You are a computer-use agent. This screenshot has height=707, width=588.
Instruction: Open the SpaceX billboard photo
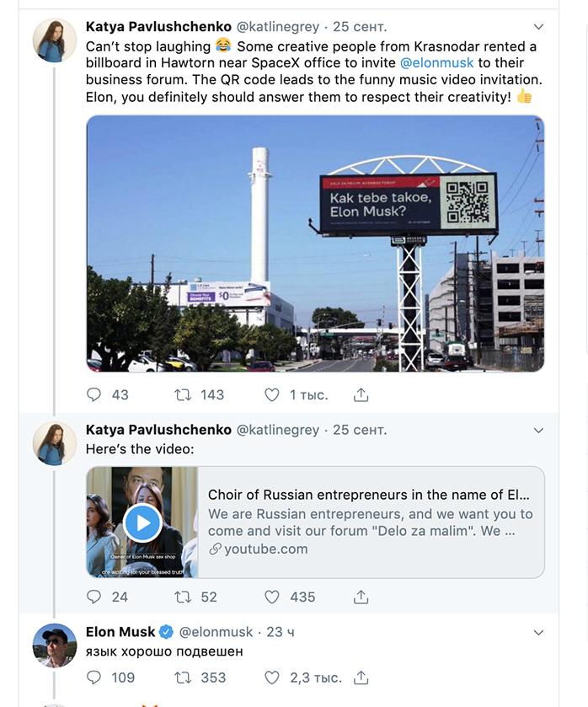point(315,244)
